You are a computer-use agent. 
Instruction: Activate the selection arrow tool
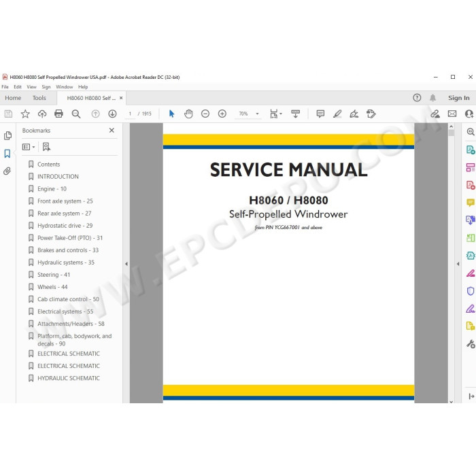(x=171, y=114)
